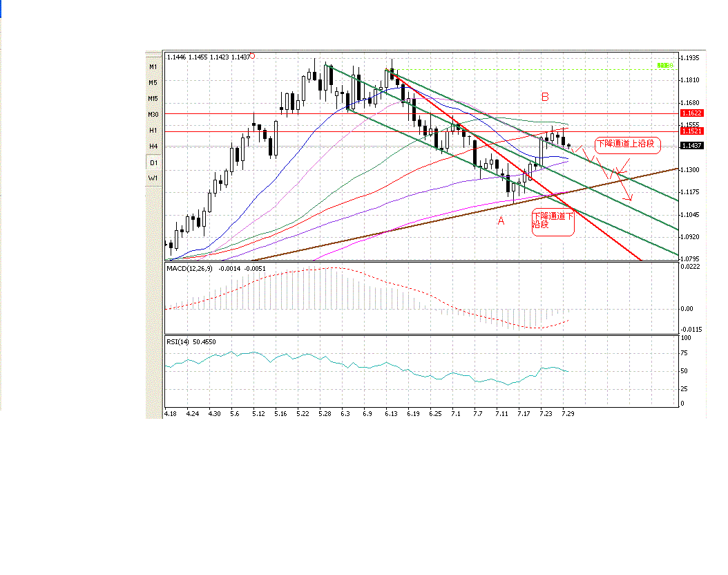The image size is (728, 575).
Task: Click the RSI 75 level label
Action: (684, 353)
